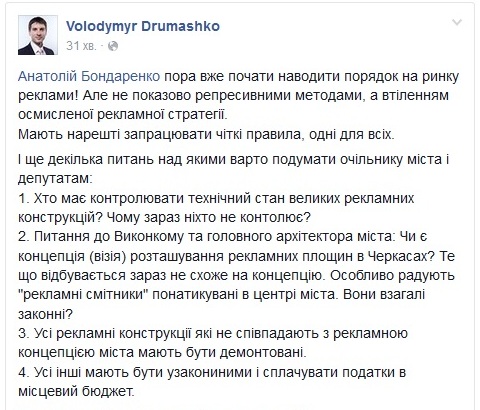This screenshot has height=410, width=480.
Task: Expand the post options chevron
Action: pyautogui.click(x=457, y=23)
